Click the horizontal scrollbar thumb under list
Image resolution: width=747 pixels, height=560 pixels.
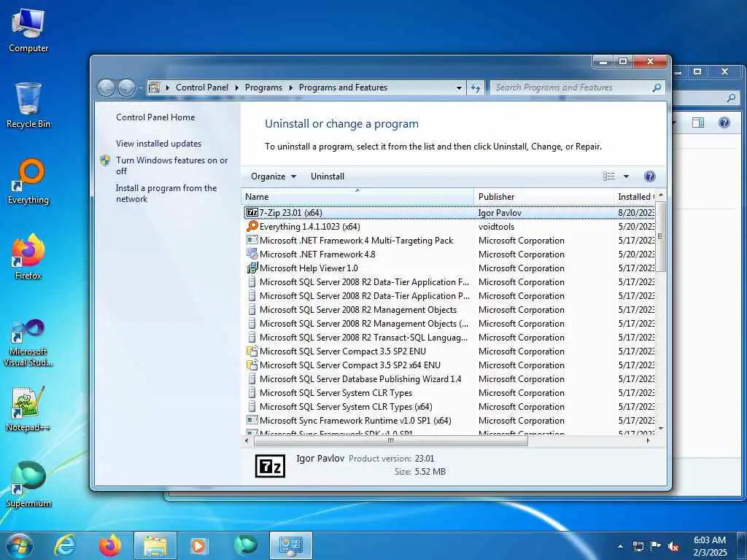pos(390,441)
